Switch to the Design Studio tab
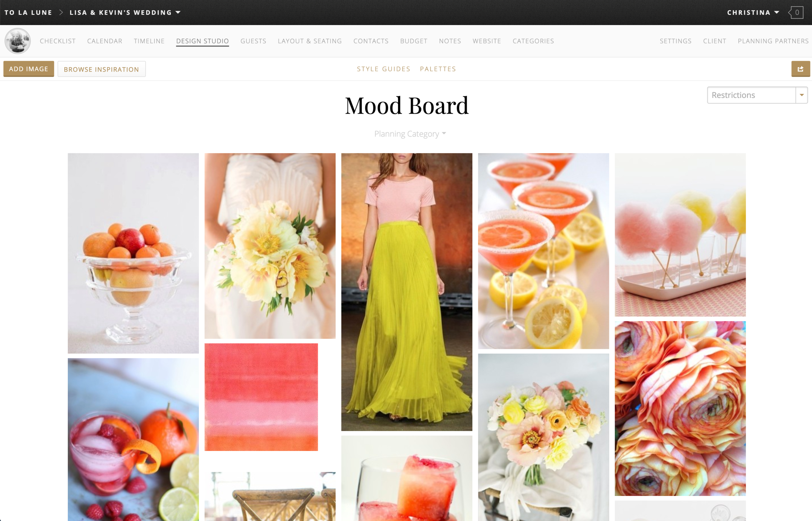This screenshot has width=812, height=521. 202,41
